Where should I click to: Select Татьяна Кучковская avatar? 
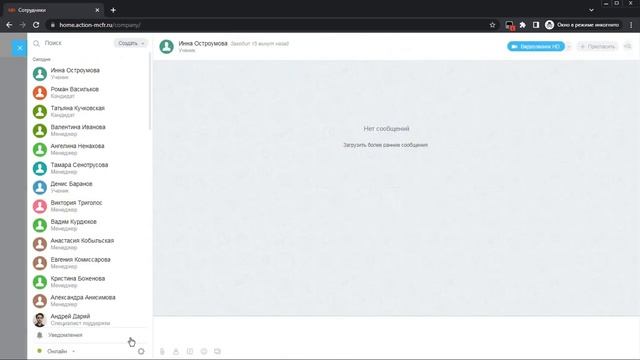click(40, 111)
